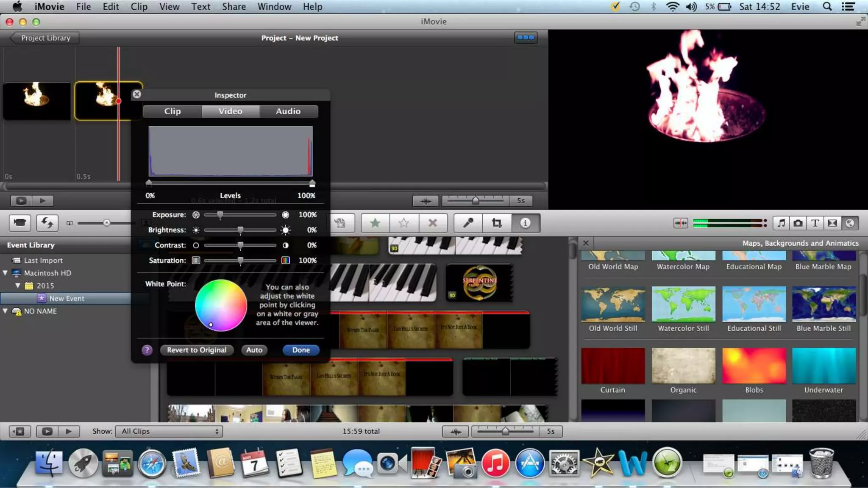Click the swap events and projects icon
The width and height of the screenshot is (868, 488).
click(x=47, y=223)
